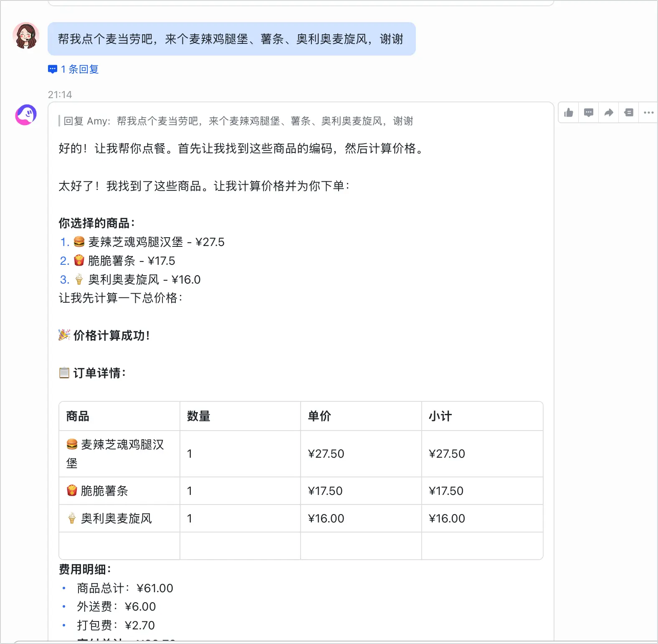The height and width of the screenshot is (644, 658).
Task: Click the quantity cell in the 麦辣芝魂鸡腿汉堡 row
Action: click(240, 454)
